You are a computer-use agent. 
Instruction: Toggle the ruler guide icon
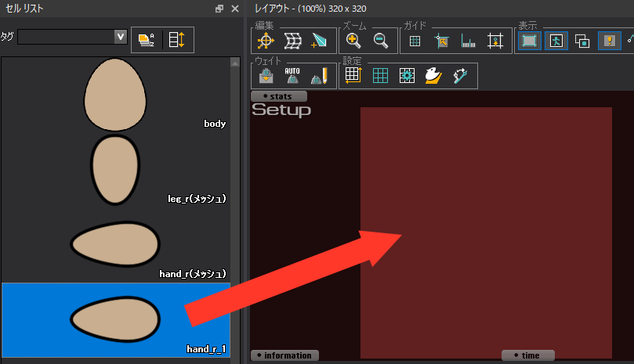[x=468, y=41]
